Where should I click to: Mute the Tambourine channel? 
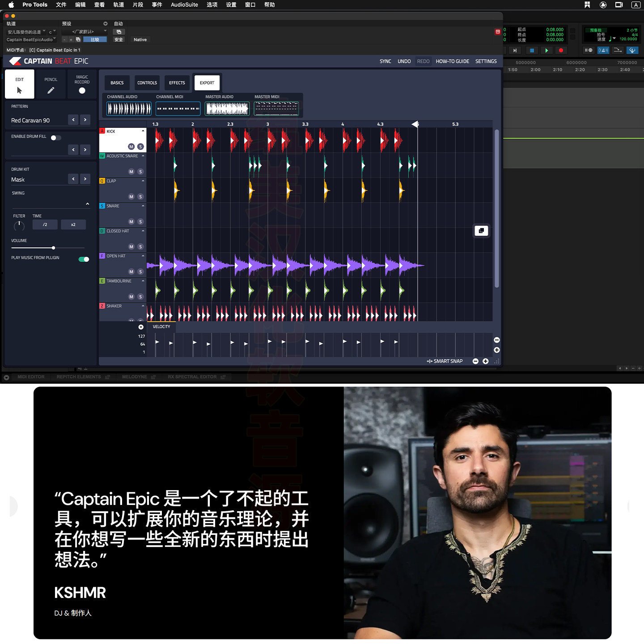point(131,297)
